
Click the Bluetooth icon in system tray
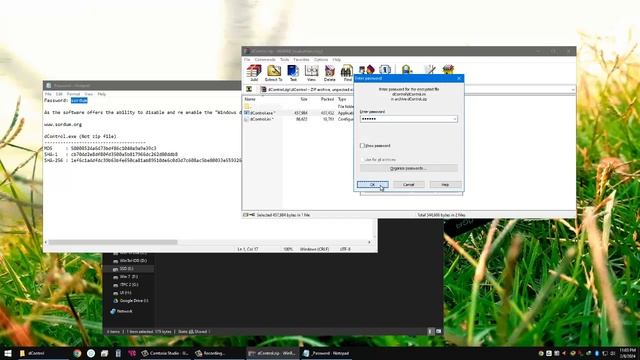[x=596, y=353]
